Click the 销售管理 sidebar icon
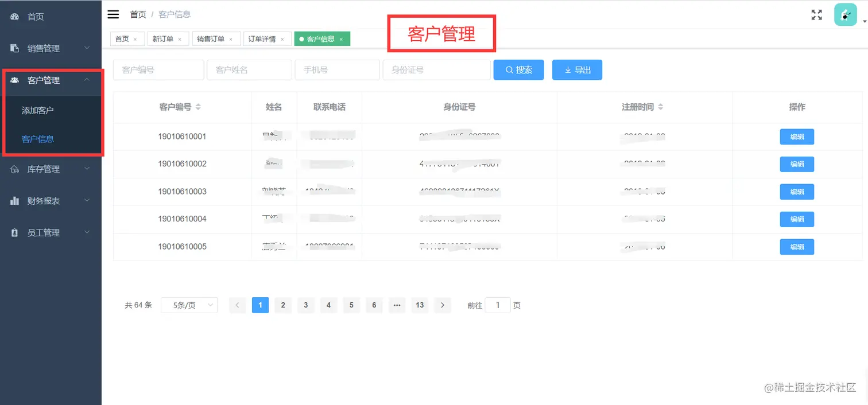This screenshot has height=405, width=868. tap(15, 48)
